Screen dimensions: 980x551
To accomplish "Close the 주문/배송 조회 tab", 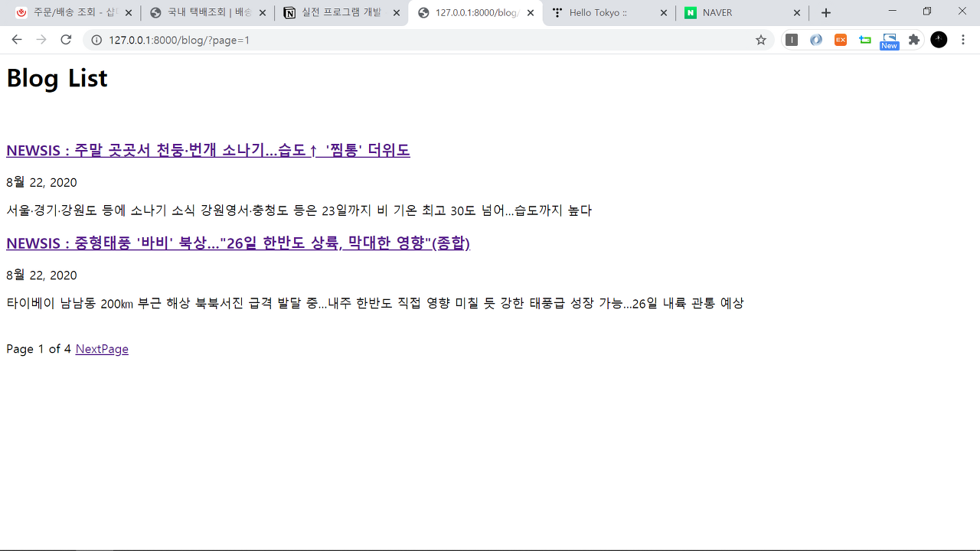I will click(x=128, y=13).
